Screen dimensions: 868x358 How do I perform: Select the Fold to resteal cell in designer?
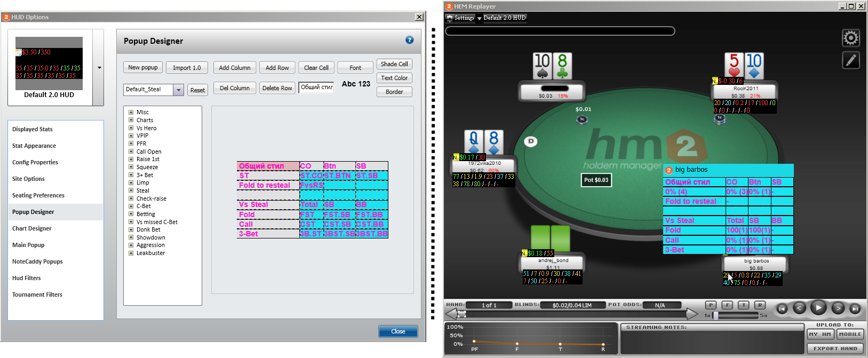[x=268, y=185]
